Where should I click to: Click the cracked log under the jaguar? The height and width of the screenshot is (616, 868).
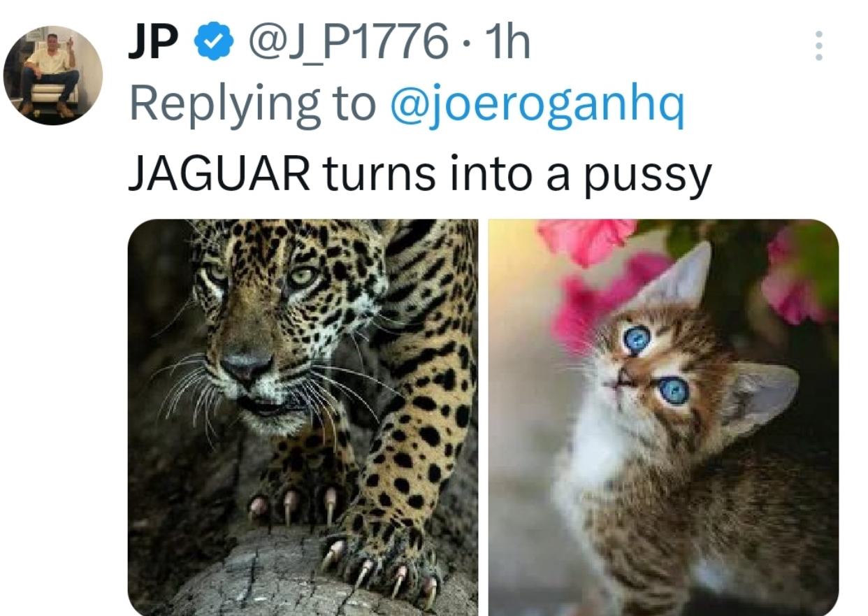pos(266,580)
